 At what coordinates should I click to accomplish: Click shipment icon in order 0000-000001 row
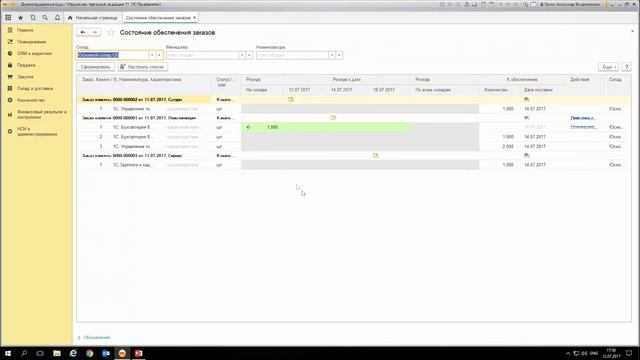pos(333,118)
